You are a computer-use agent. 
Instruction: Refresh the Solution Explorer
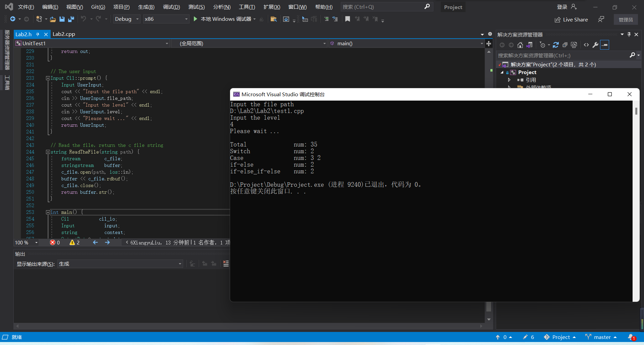556,45
